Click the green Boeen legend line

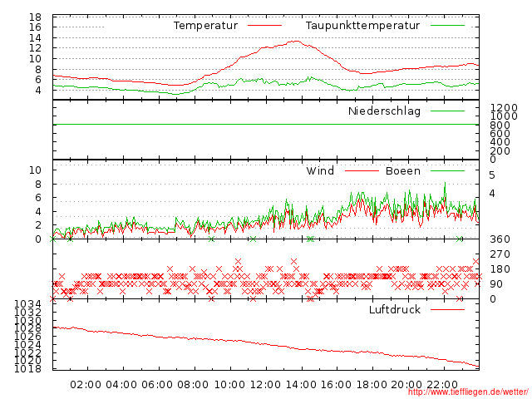[447, 170]
